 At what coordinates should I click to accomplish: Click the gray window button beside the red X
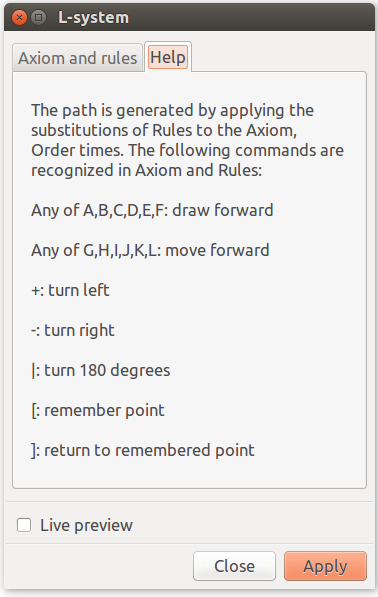point(38,18)
